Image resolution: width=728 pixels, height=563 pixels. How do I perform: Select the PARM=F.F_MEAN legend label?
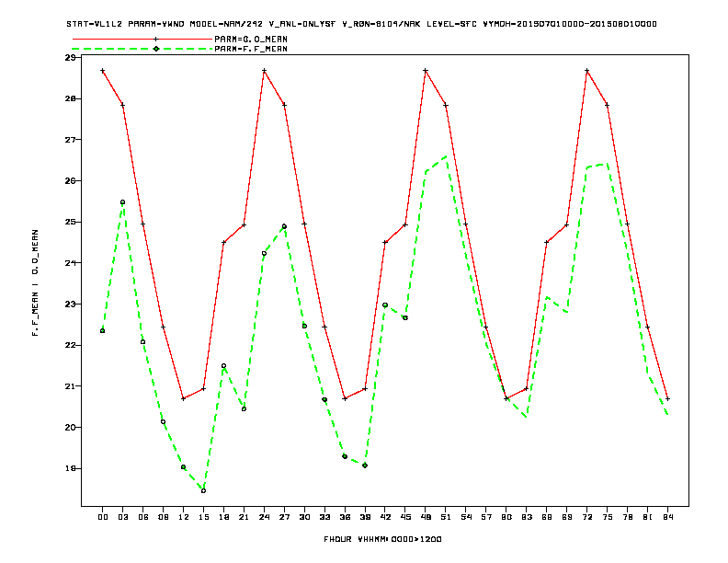pos(251,49)
